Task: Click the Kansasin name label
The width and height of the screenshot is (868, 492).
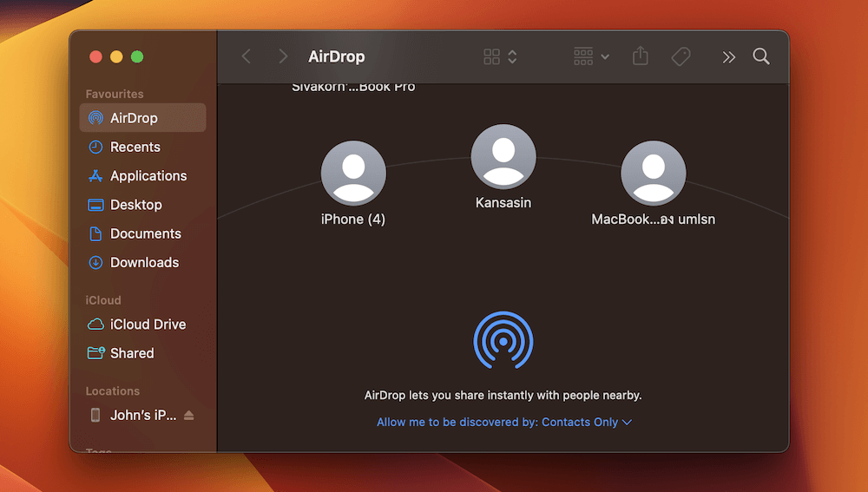Action: coord(503,202)
